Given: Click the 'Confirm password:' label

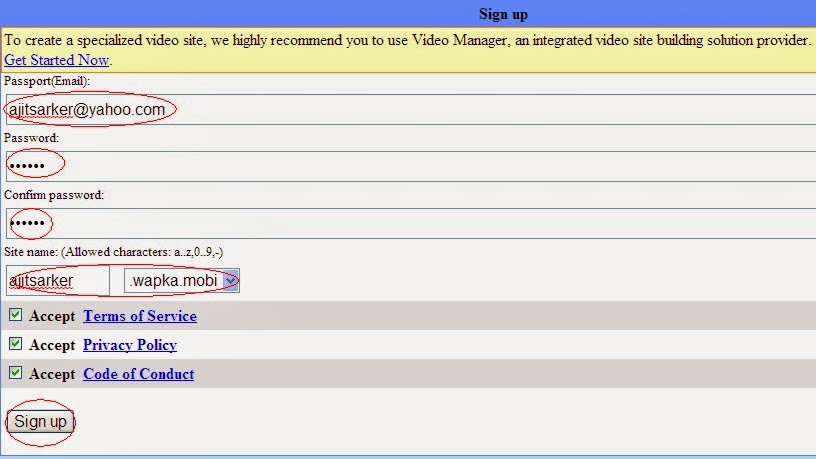Looking at the screenshot, I should (x=54, y=195).
